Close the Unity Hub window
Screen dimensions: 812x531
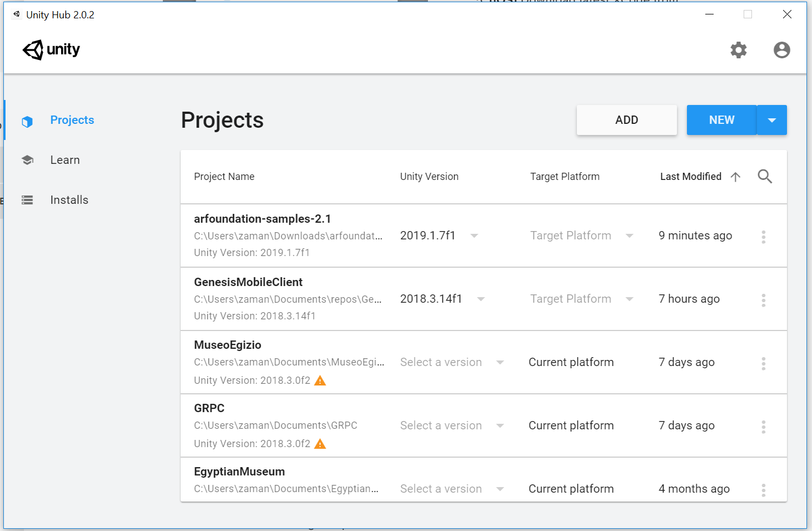(x=787, y=14)
